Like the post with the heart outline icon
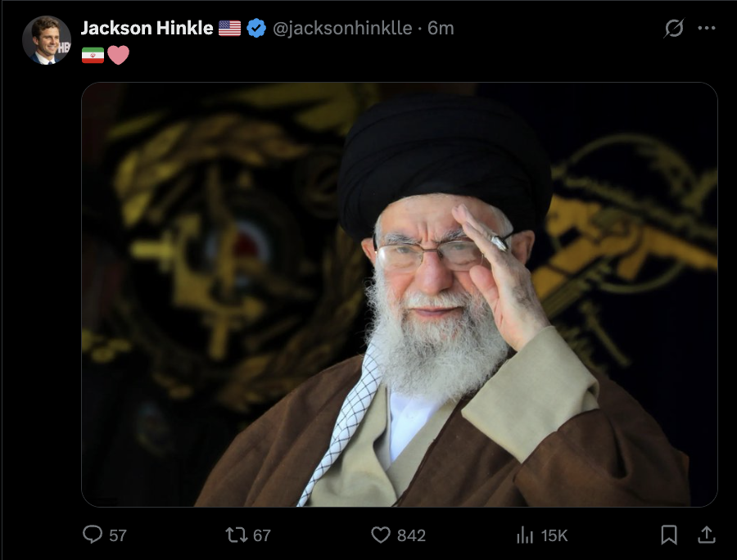737x560 pixels. click(381, 535)
